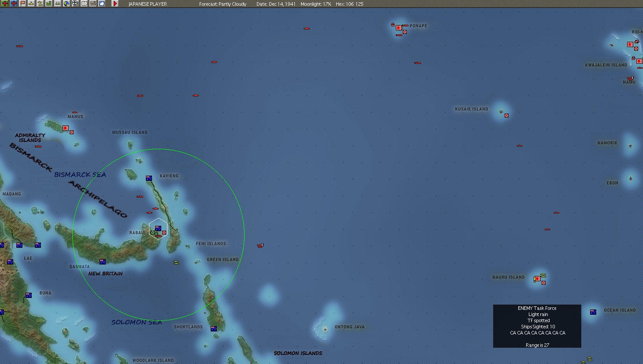Select the Japanese flag base at Ponape

coord(399,28)
